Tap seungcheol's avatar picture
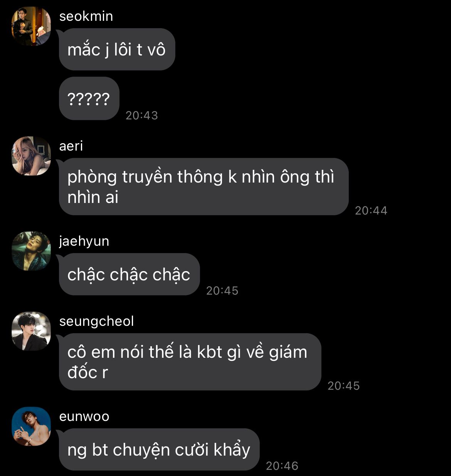The image size is (451, 476). point(32,331)
